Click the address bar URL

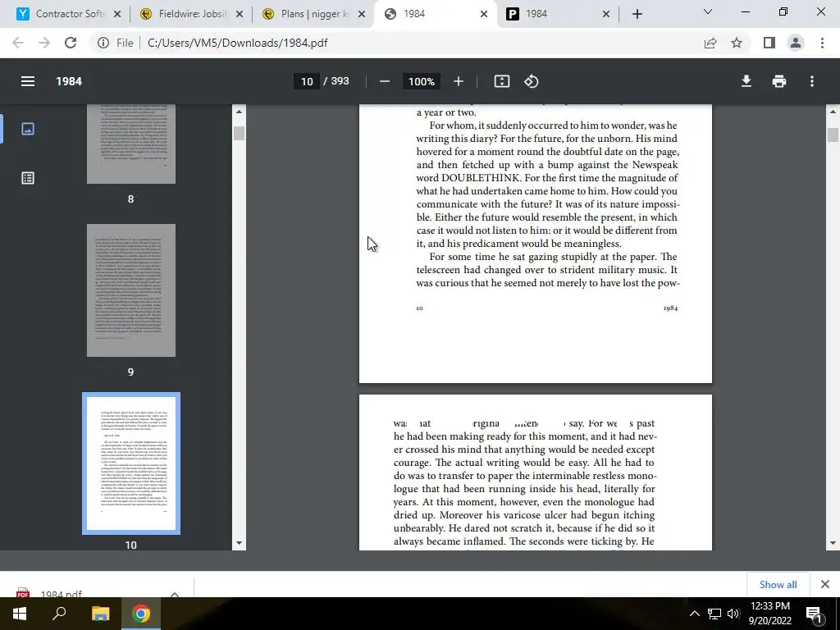point(237,43)
